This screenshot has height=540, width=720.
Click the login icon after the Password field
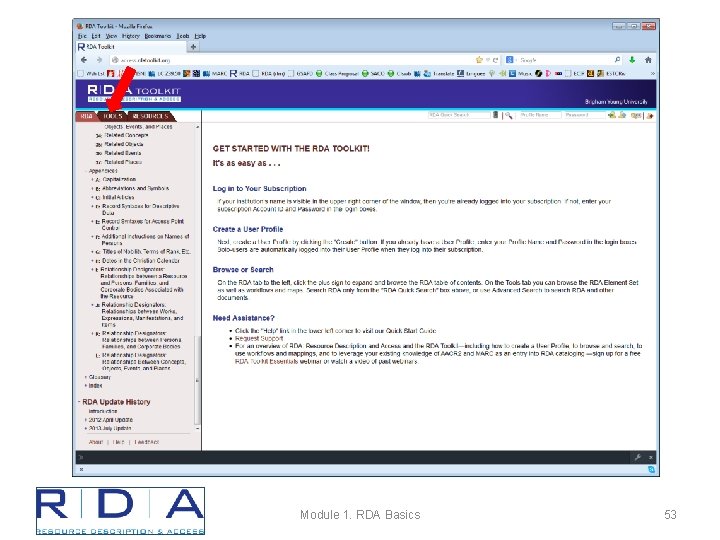pos(611,115)
